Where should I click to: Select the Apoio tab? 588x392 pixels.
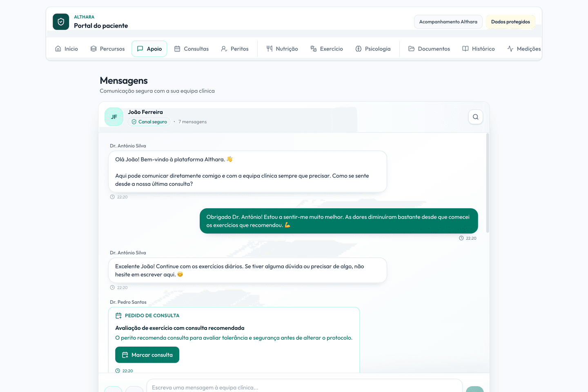pos(149,49)
